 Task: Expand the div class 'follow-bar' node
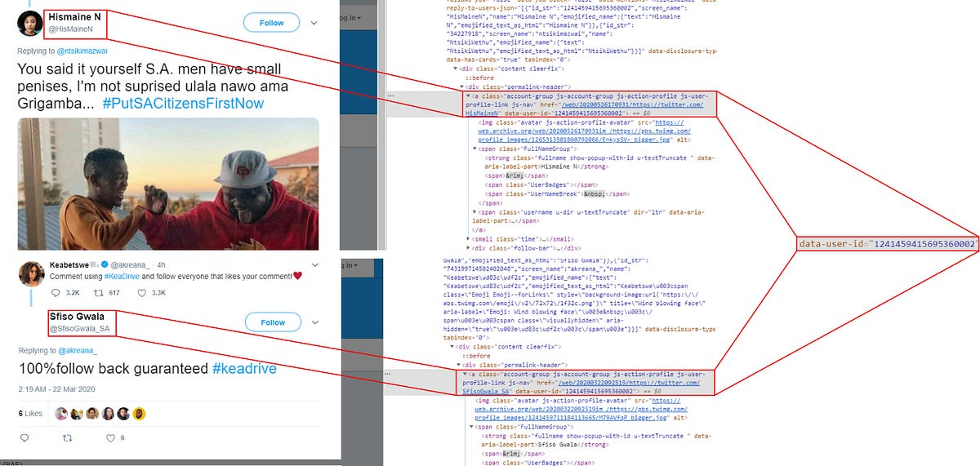click(469, 247)
